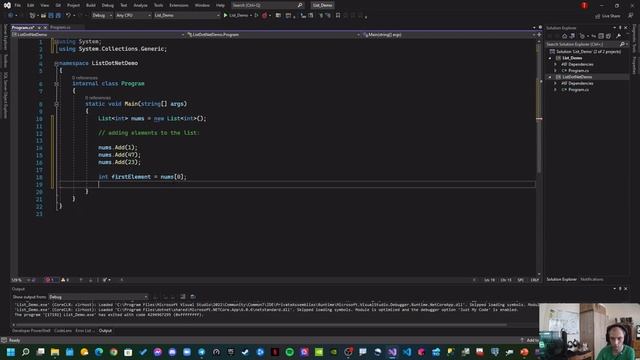The image size is (640, 360).
Task: Click the magnifier icon in the title search box
Action: coord(300,5)
